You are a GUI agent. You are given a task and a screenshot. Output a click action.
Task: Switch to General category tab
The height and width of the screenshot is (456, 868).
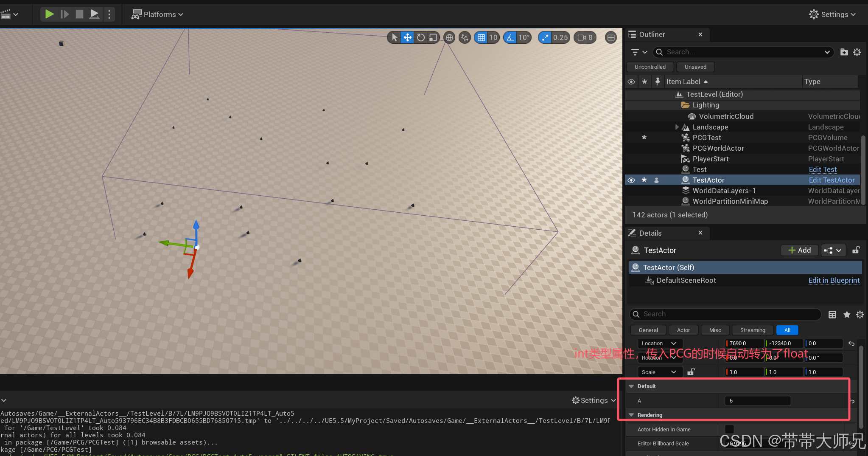648,330
